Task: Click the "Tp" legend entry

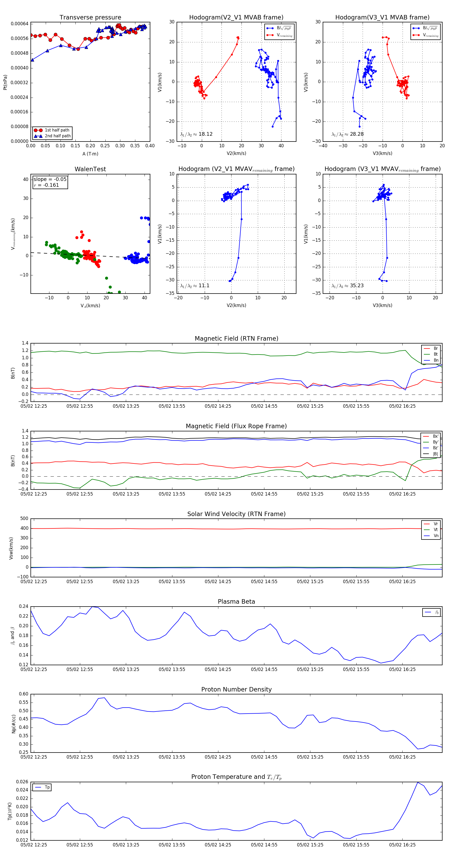Action: pyautogui.click(x=42, y=788)
